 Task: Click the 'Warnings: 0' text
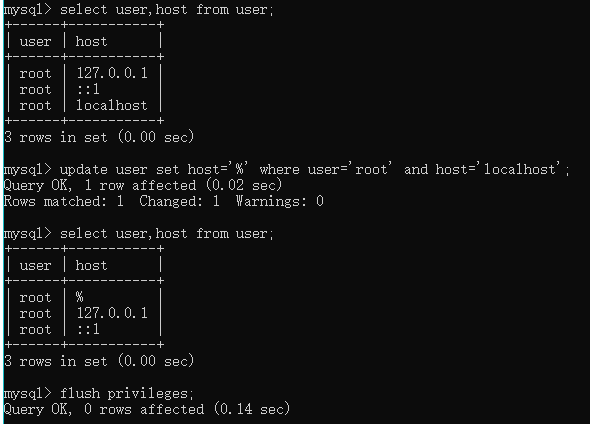[x=280, y=201]
